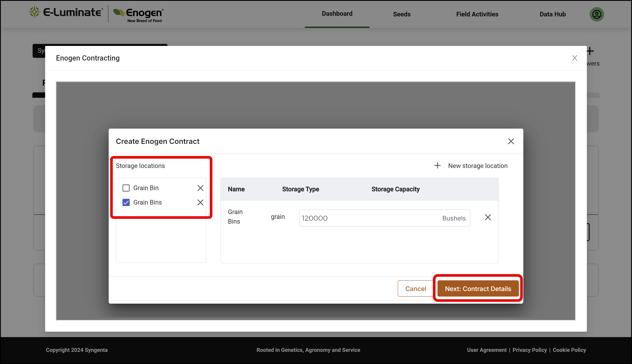Image resolution: width=632 pixels, height=364 pixels.
Task: Click the Storage Type column header
Action: click(x=300, y=189)
